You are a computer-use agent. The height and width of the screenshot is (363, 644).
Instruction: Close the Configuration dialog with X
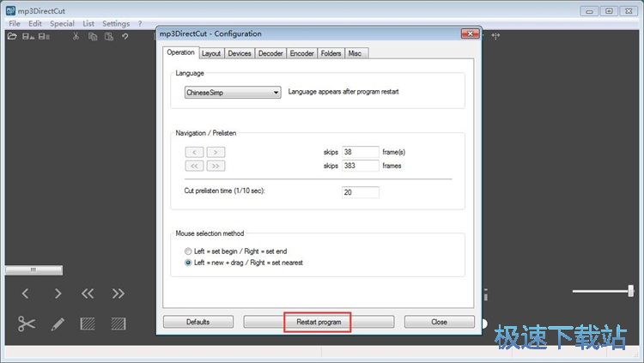click(x=470, y=33)
